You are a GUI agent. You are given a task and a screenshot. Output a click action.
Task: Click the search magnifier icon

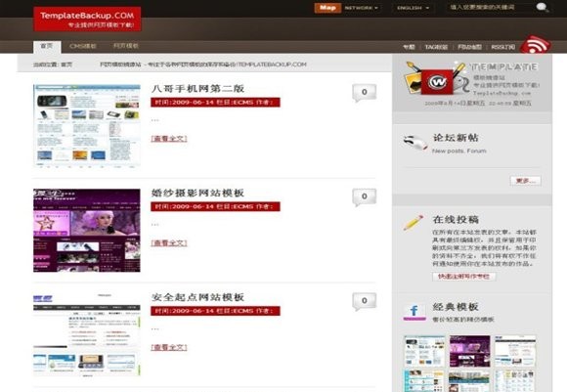coord(542,7)
